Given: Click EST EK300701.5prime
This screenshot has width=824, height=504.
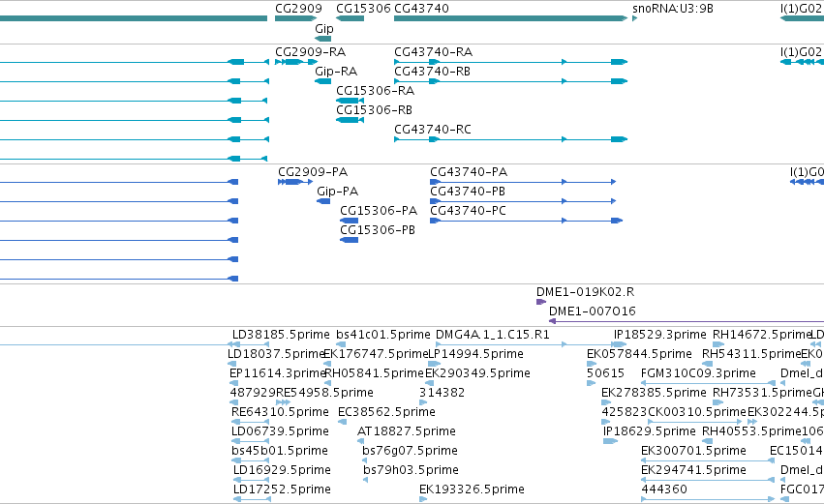Looking at the screenshot, I should click(x=693, y=452).
